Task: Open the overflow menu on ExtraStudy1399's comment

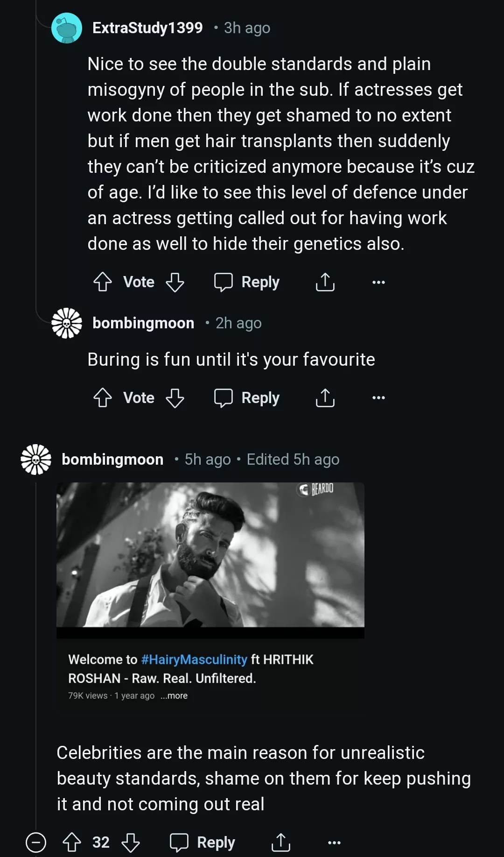Action: pyautogui.click(x=378, y=282)
